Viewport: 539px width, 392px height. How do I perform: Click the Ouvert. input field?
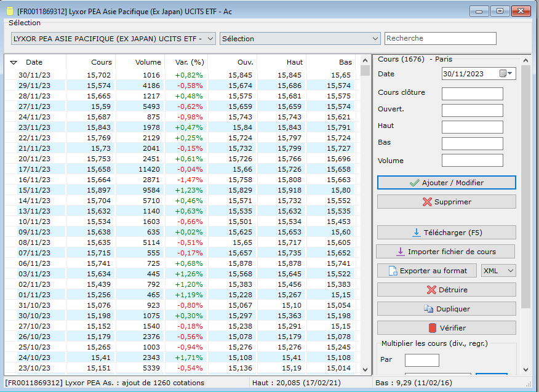pos(473,110)
